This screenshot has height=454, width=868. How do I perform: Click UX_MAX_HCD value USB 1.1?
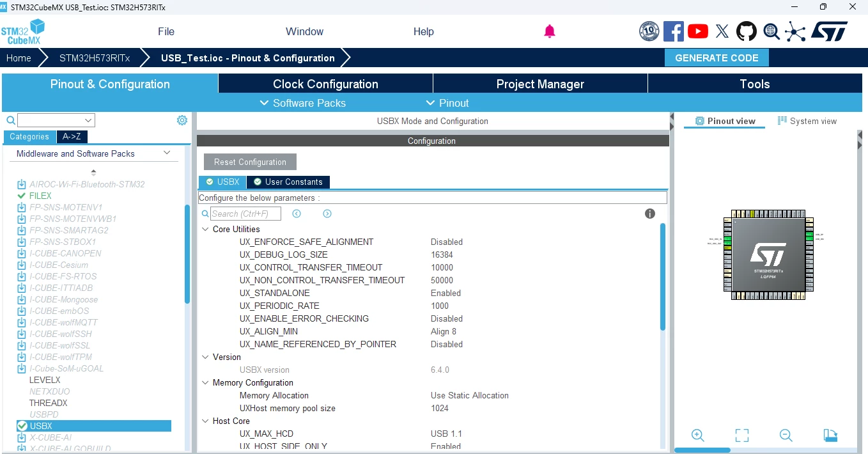446,434
